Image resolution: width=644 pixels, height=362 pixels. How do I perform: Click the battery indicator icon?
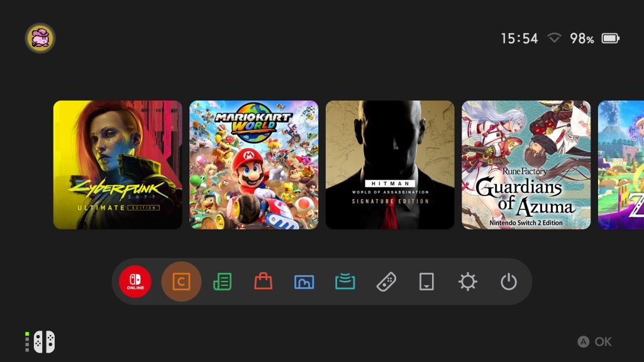(x=610, y=38)
